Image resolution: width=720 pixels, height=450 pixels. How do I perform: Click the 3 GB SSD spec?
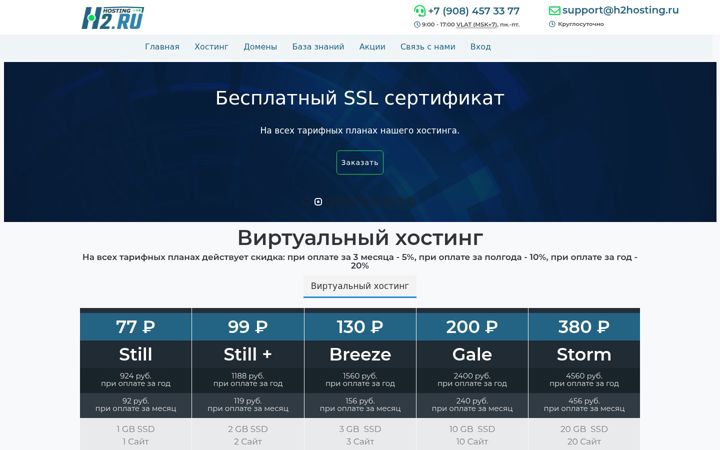(x=360, y=429)
